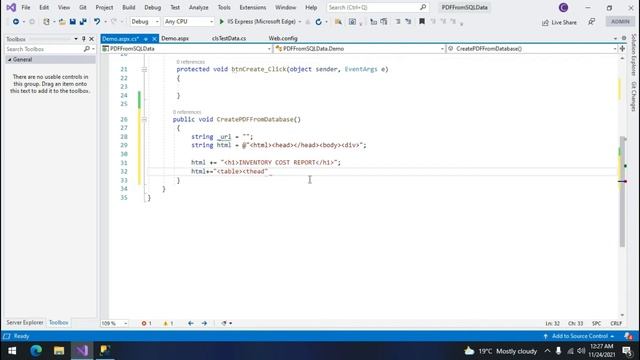640x360 pixels.
Task: Click the Save All toolbar icon
Action: tap(83, 22)
